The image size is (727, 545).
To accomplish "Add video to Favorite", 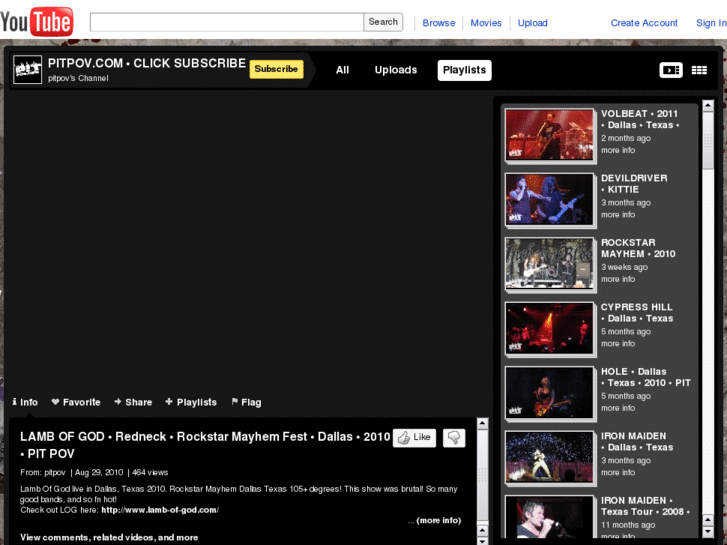I will pos(76,402).
